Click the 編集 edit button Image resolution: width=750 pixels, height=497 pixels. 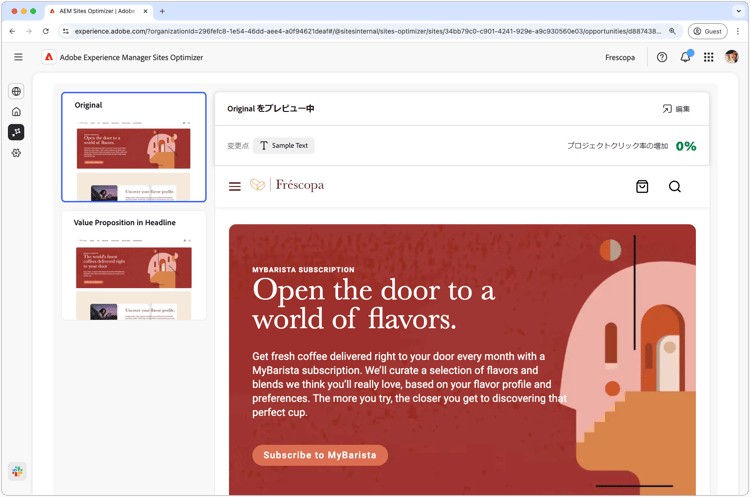[x=676, y=109]
